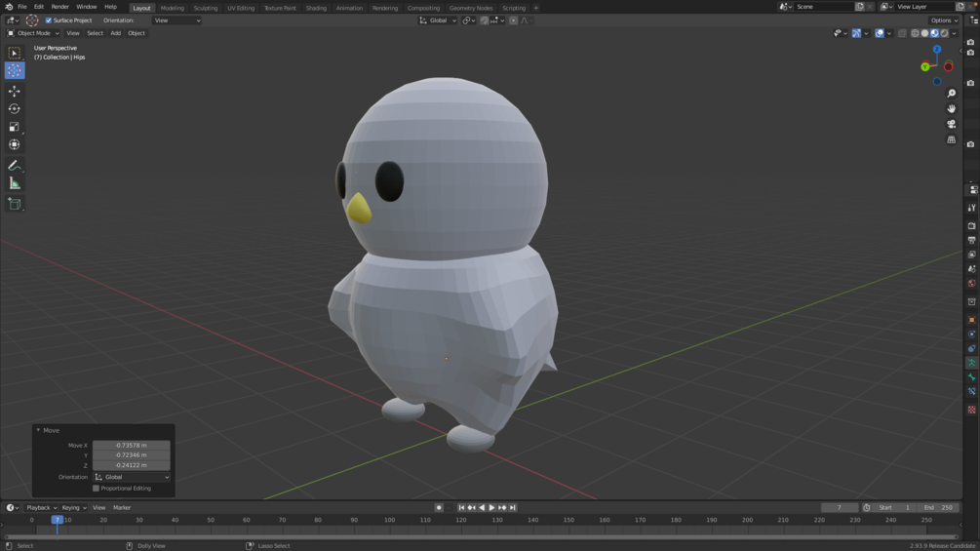Select the Transform tool
This screenshot has height=551, width=980.
[15, 144]
